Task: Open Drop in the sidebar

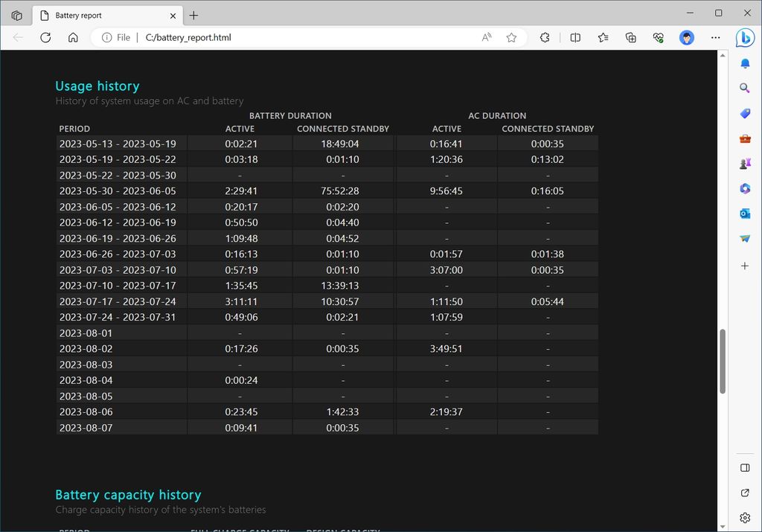Action: 745,239
